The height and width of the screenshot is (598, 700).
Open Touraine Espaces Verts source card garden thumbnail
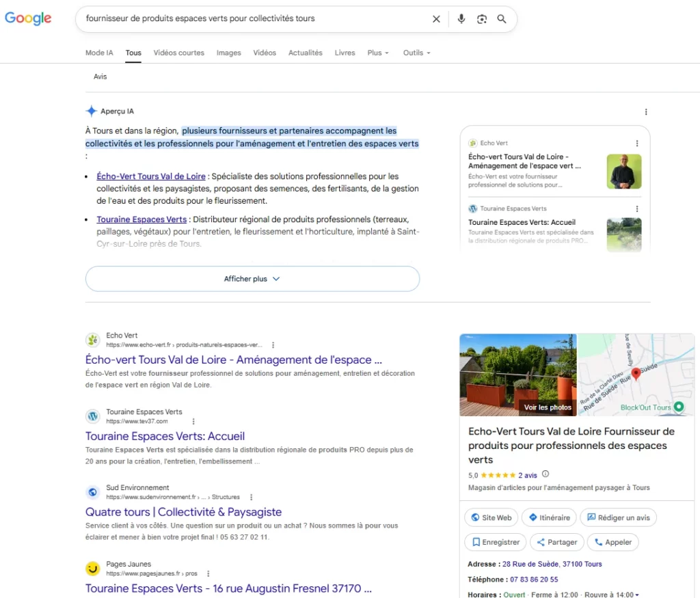(623, 234)
